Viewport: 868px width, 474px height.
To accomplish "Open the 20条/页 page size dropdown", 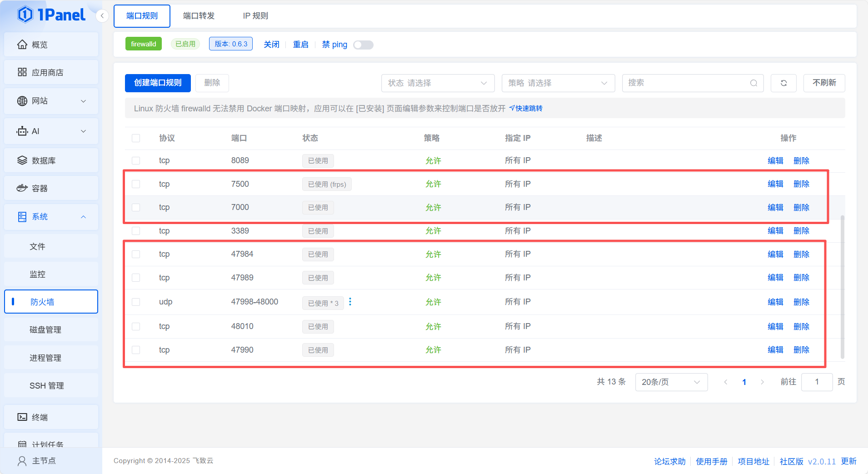I will pos(671,382).
